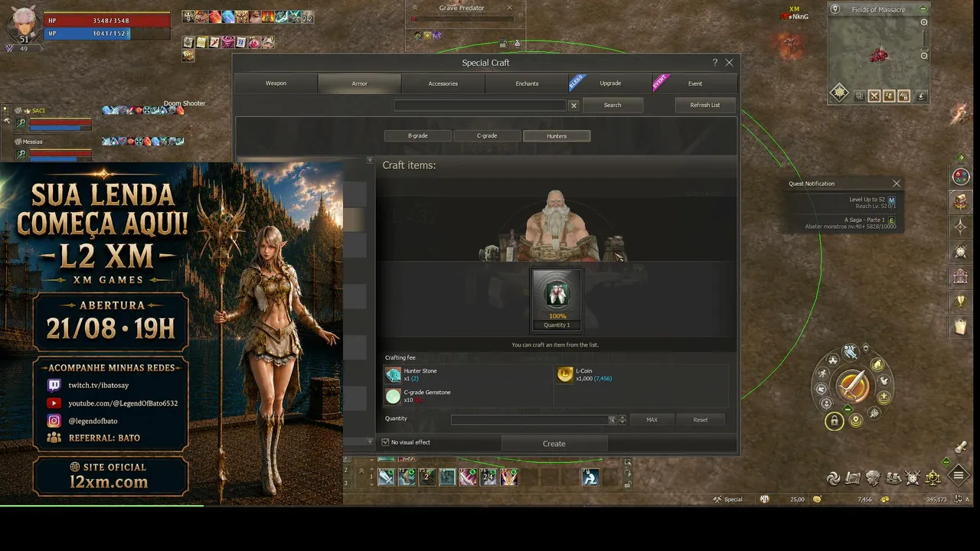Viewport: 980px width, 551px height.
Task: Switch to the Enchants tab
Action: click(527, 83)
